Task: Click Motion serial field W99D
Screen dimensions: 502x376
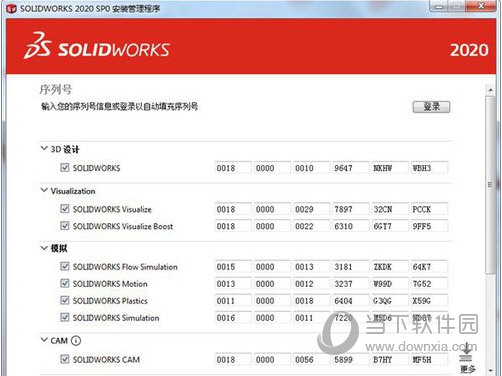Action: (390, 284)
